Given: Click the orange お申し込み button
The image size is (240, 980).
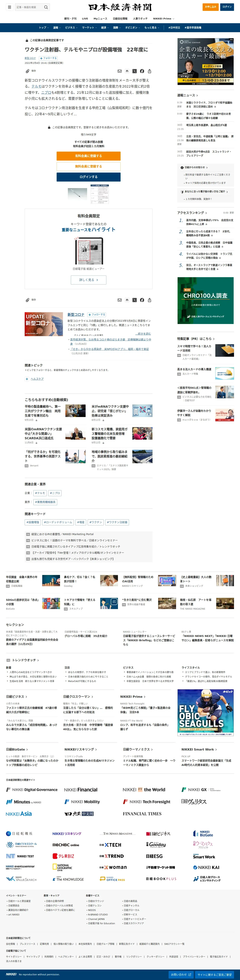Looking at the screenshot, I should (211, 7).
